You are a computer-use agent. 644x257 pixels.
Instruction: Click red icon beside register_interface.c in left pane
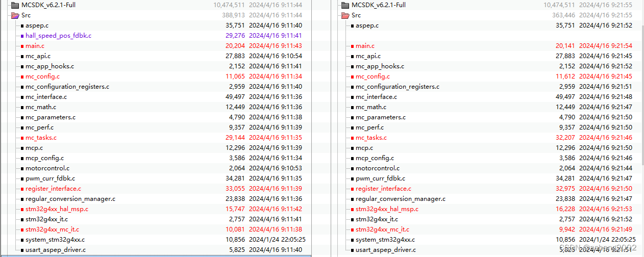tap(22, 189)
